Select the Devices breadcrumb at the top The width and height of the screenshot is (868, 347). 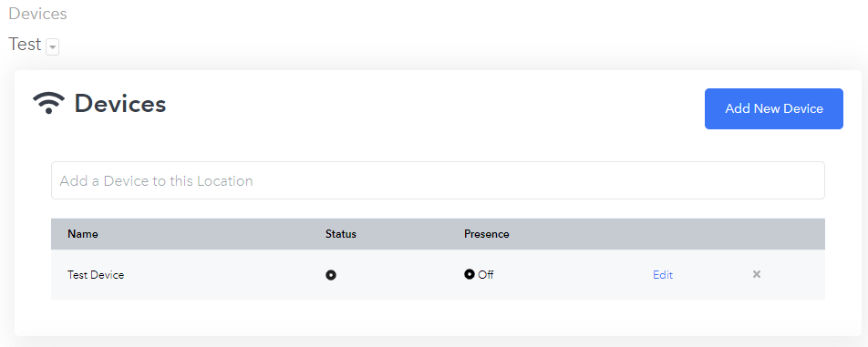pyautogui.click(x=37, y=14)
